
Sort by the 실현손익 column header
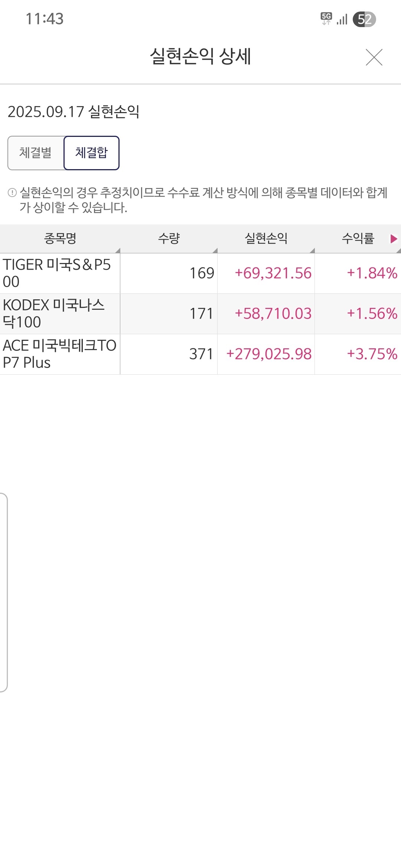click(266, 239)
